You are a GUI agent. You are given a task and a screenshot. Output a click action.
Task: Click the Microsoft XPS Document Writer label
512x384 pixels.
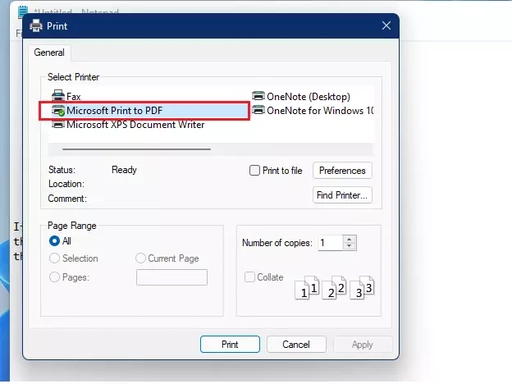[135, 125]
